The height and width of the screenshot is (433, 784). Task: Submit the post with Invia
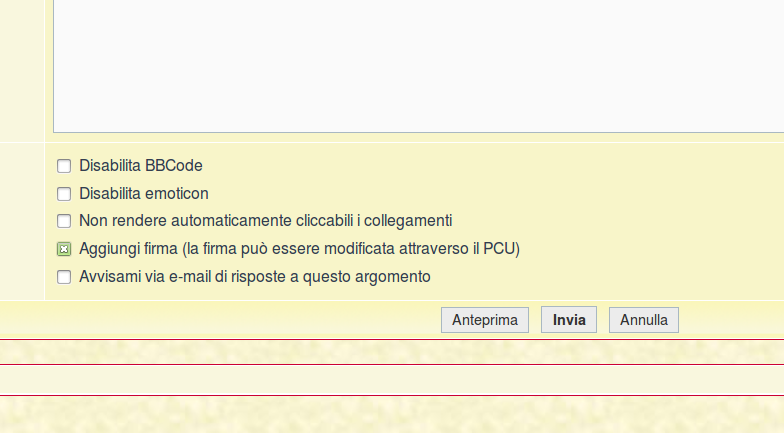pyautogui.click(x=569, y=320)
